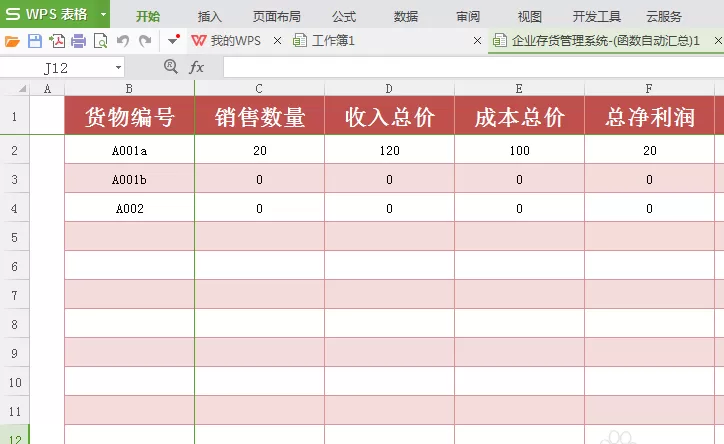Image resolution: width=724 pixels, height=444 pixels.
Task: Select row 2 header
Action: 15,150
